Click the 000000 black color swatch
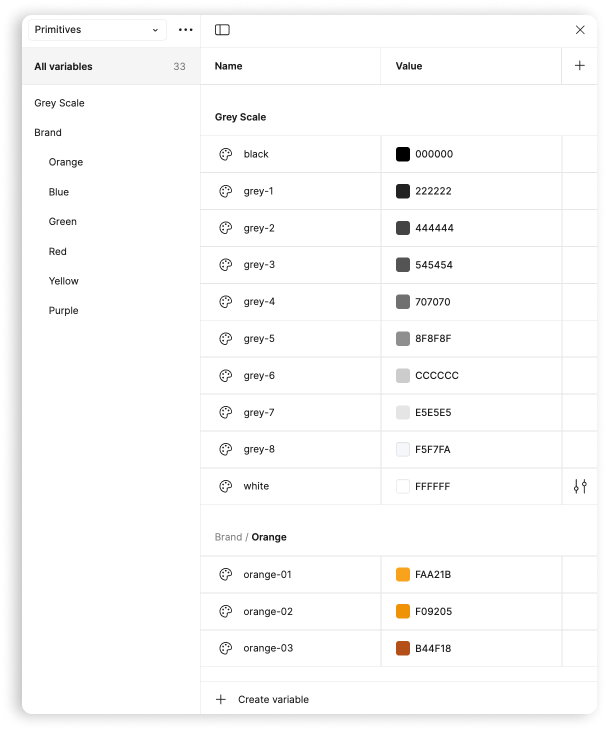The height and width of the screenshot is (731, 607). click(x=403, y=154)
